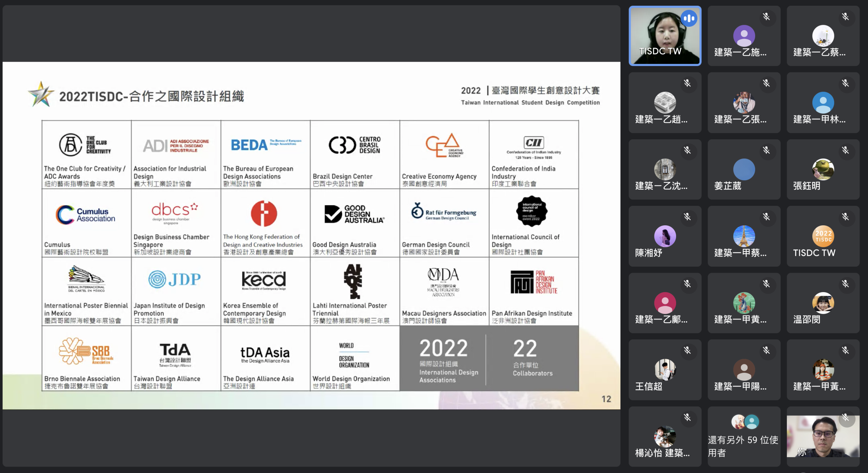The height and width of the screenshot is (473, 868).
Task: Click the muted mic icon on your own video
Action: click(x=845, y=417)
